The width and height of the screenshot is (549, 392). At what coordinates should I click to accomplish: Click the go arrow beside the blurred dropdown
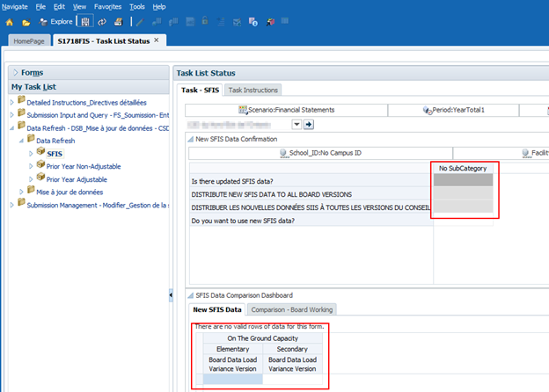[309, 125]
